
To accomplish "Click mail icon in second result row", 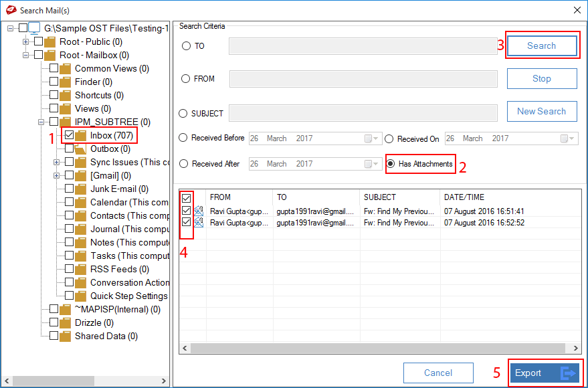I will click(x=199, y=223).
